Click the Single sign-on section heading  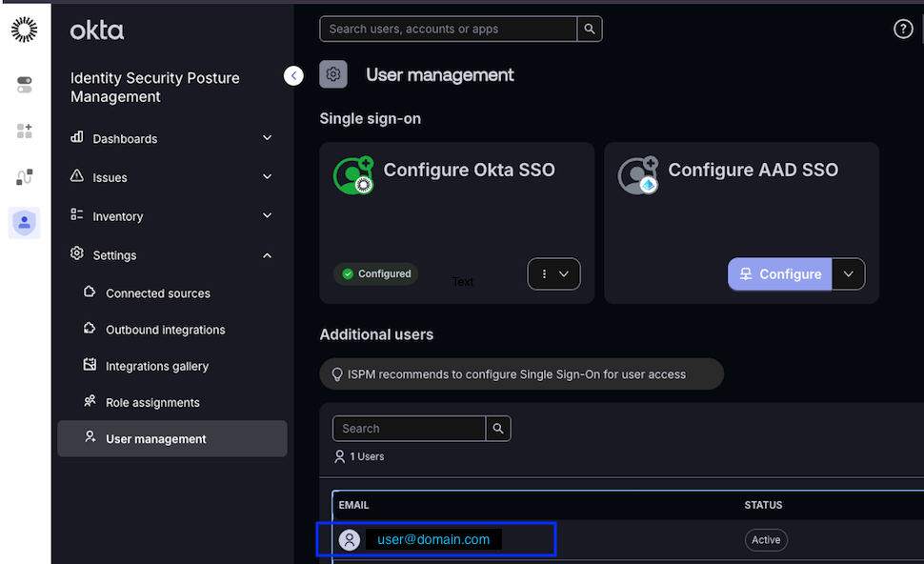[370, 118]
